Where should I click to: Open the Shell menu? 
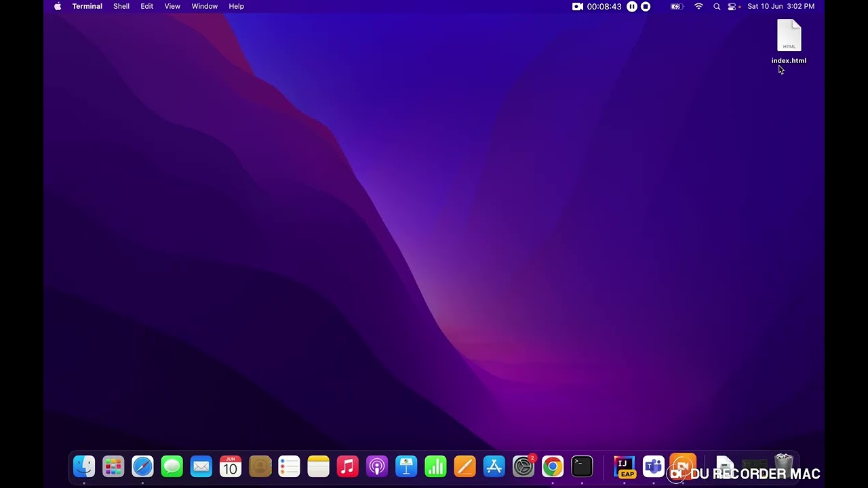pyautogui.click(x=121, y=6)
